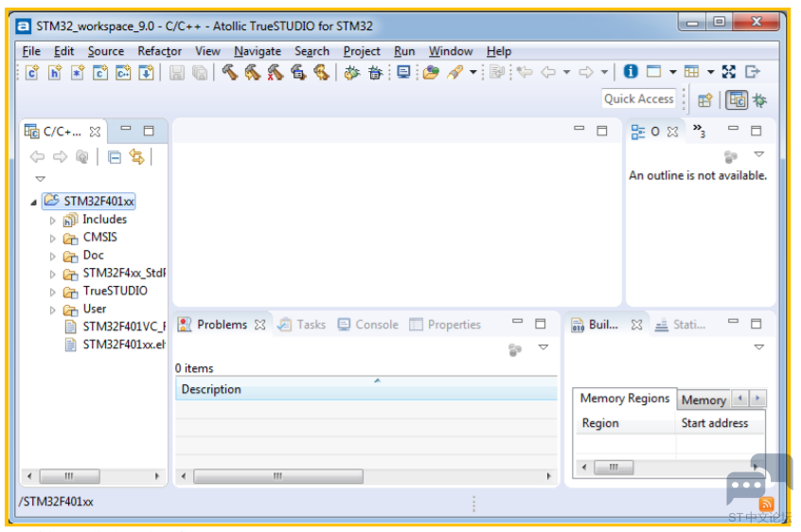Click the Save disk icon
801x532 pixels.
177,73
